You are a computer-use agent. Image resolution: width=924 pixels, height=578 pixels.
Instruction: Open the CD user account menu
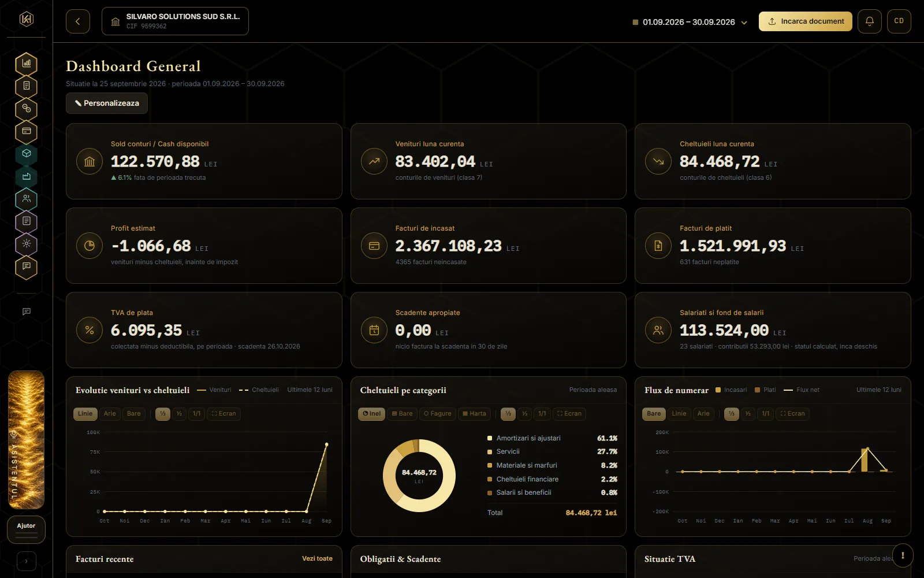coord(899,21)
